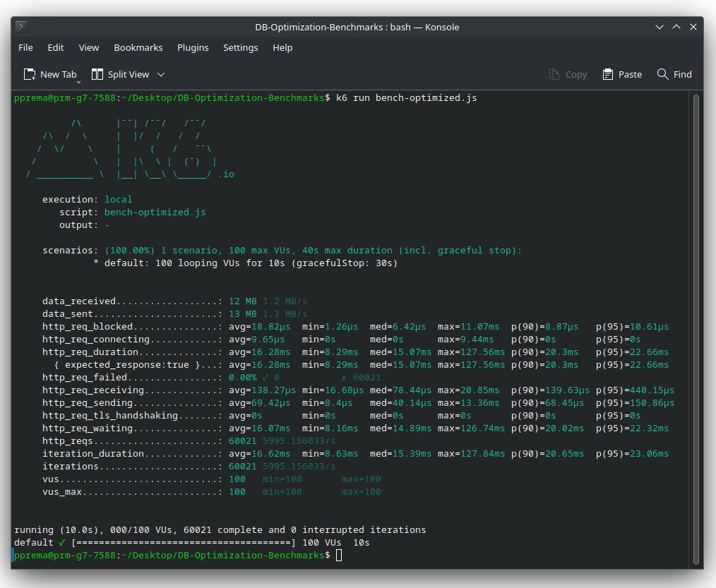Close the Konsole window

(693, 27)
